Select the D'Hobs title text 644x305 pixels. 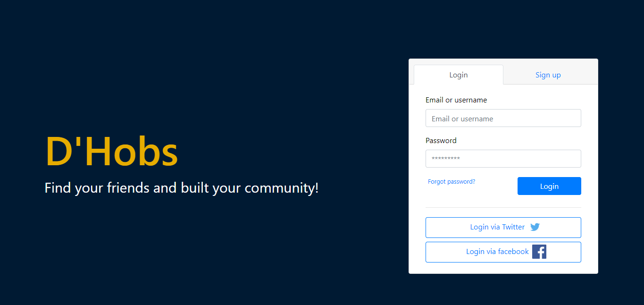112,152
